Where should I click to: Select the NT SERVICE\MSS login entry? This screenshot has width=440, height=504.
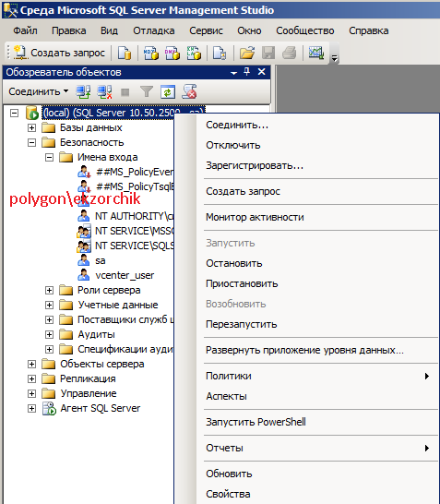click(x=134, y=231)
